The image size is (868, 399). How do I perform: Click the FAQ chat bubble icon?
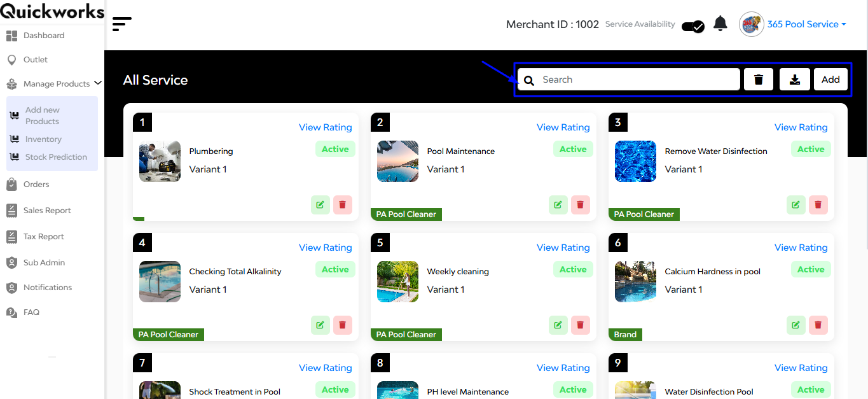(x=11, y=312)
